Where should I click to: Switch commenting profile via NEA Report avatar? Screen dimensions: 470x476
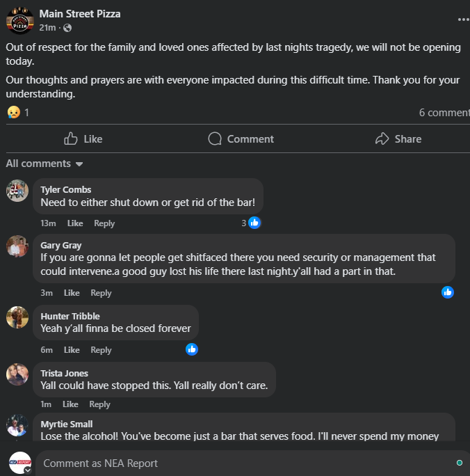point(19,463)
